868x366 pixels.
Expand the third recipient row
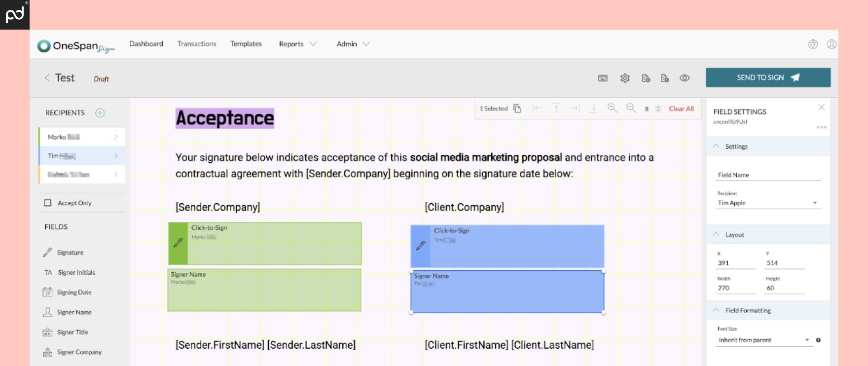click(82, 175)
